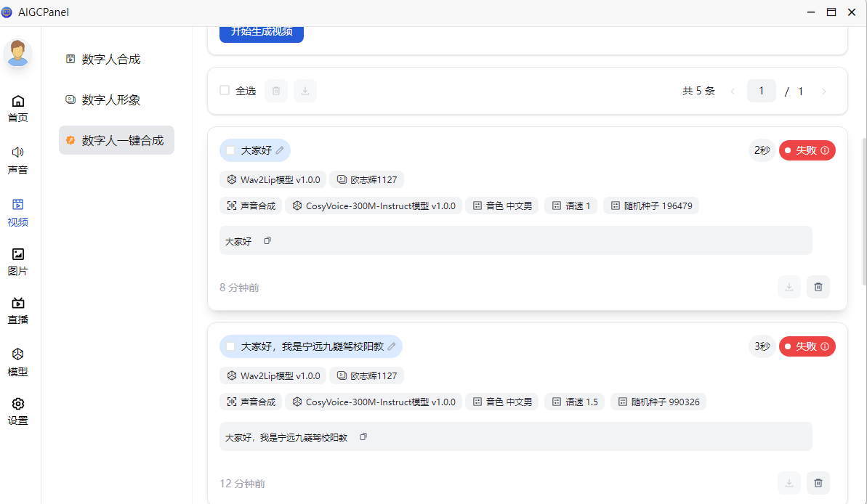Image resolution: width=867 pixels, height=504 pixels.
Task: Check the 全选 select-all checkbox
Action: point(225,91)
